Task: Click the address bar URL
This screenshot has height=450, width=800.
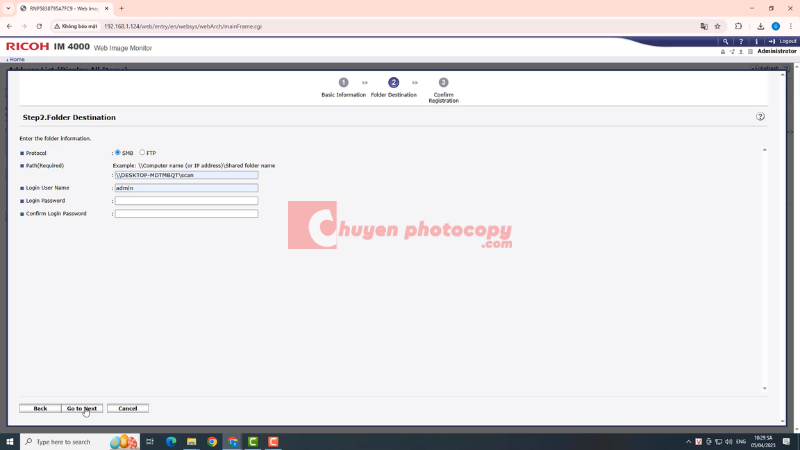Action: (x=183, y=26)
